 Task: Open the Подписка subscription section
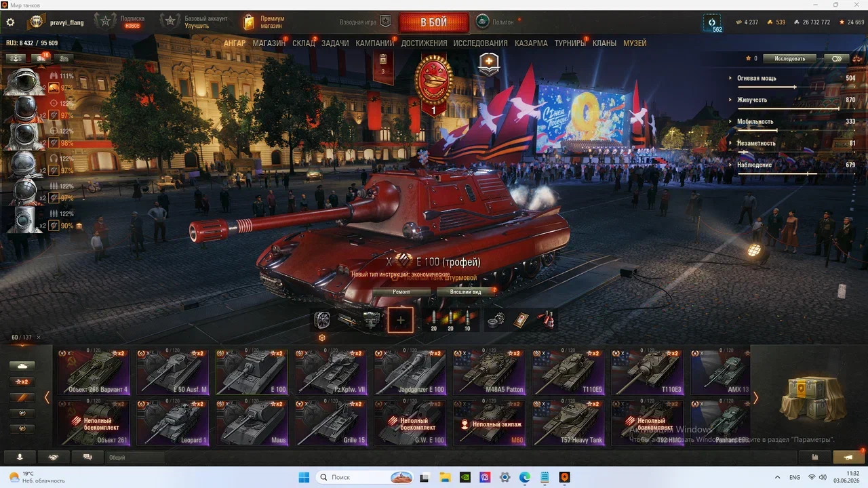[121, 22]
